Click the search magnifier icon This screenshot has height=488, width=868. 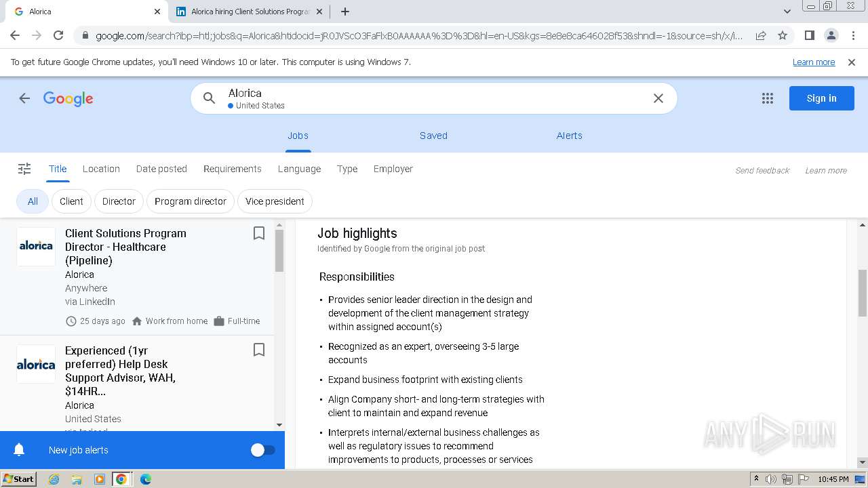(210, 98)
